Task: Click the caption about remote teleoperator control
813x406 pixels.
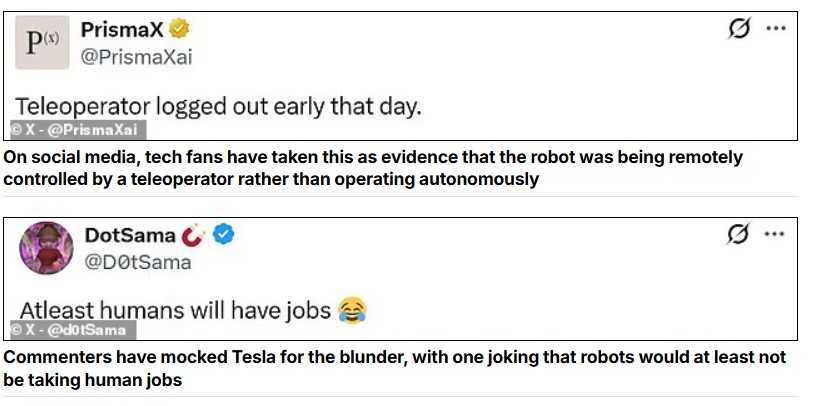Action: pos(372,169)
